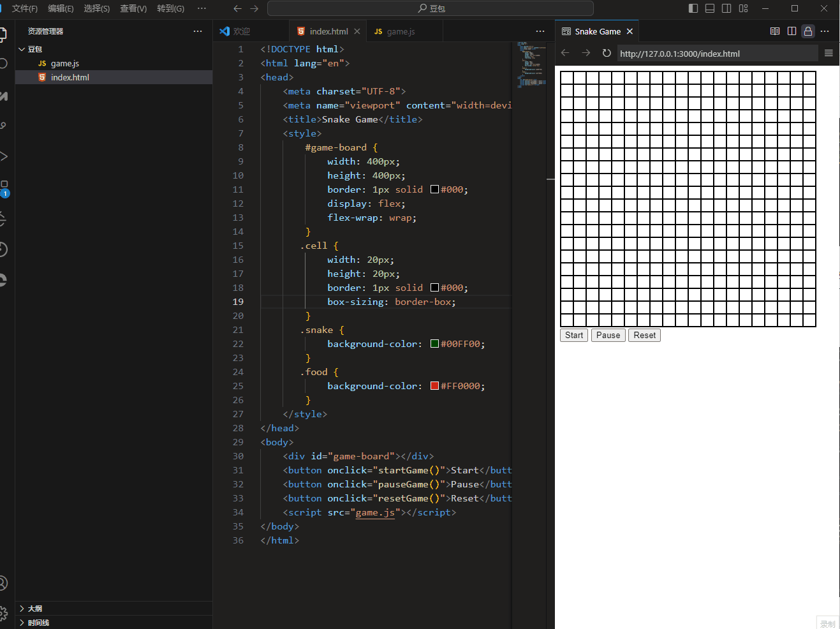Open the customize layout icon
This screenshot has width=840, height=629.
tap(743, 8)
